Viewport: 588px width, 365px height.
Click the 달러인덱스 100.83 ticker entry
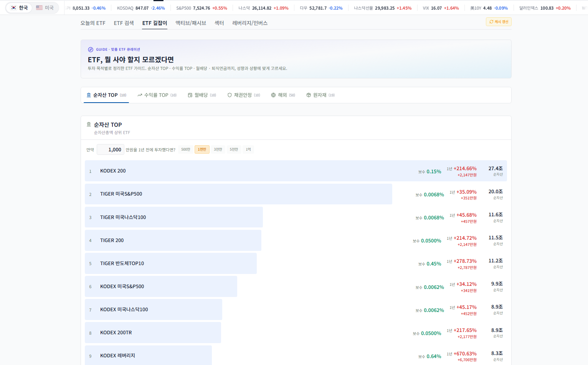(x=545, y=8)
